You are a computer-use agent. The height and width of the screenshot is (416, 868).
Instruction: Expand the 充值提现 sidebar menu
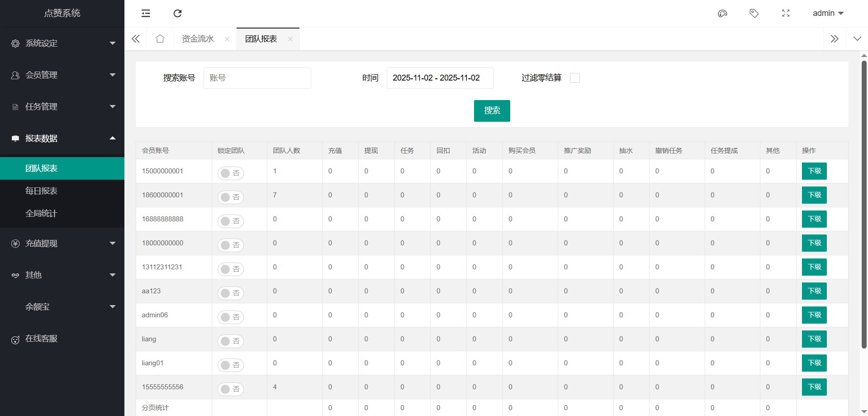pos(62,244)
